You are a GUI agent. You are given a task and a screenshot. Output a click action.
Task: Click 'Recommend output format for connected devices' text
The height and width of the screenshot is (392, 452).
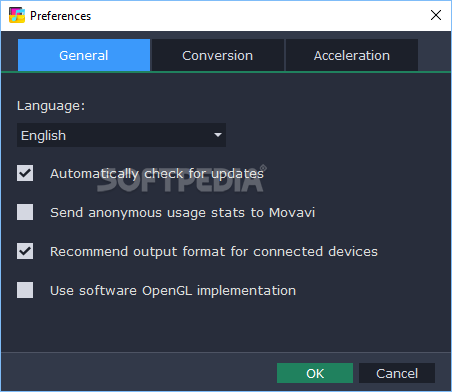coord(214,252)
